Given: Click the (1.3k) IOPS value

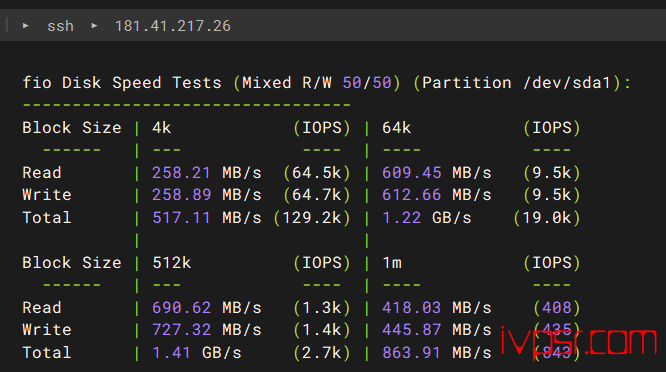Looking at the screenshot, I should pos(322,308).
